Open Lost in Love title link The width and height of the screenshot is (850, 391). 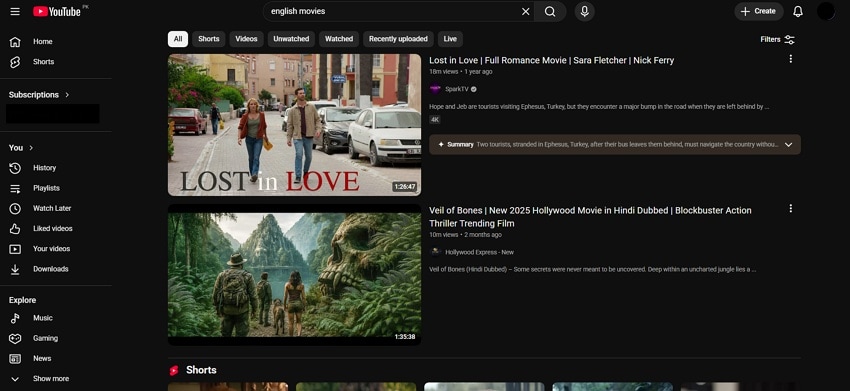tap(551, 60)
